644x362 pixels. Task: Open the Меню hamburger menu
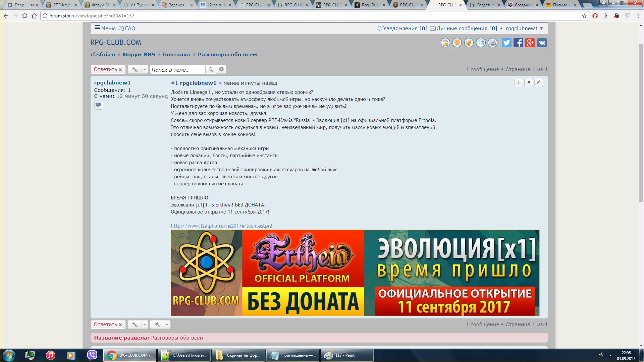[x=105, y=28]
